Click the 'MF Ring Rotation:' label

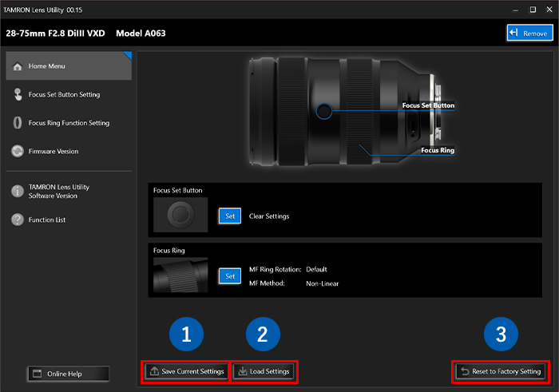click(276, 269)
